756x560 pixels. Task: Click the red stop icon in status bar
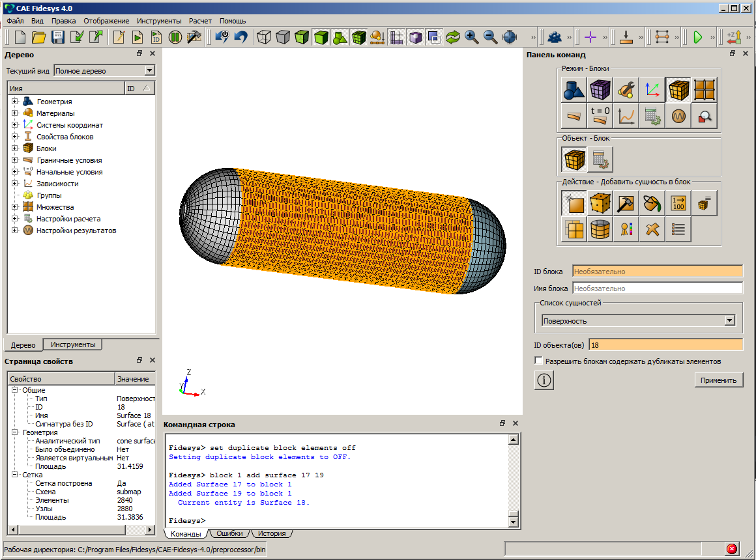pos(732,549)
